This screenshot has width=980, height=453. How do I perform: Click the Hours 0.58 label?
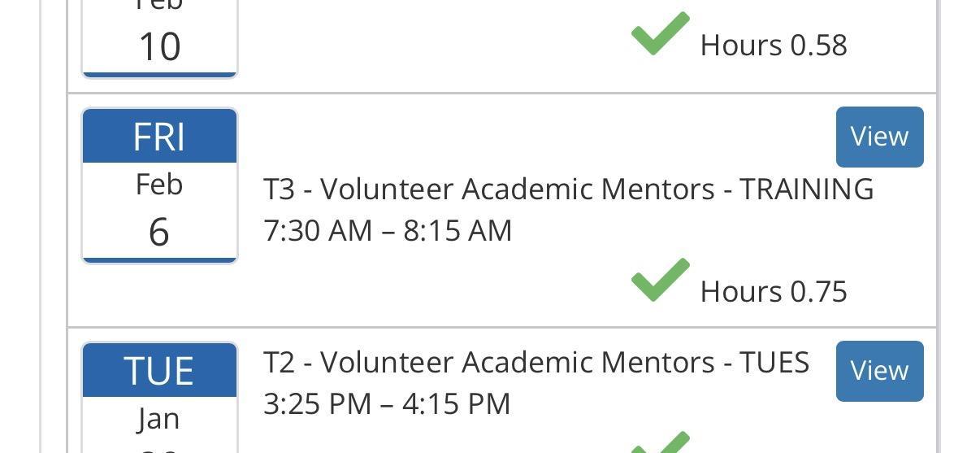point(774,46)
